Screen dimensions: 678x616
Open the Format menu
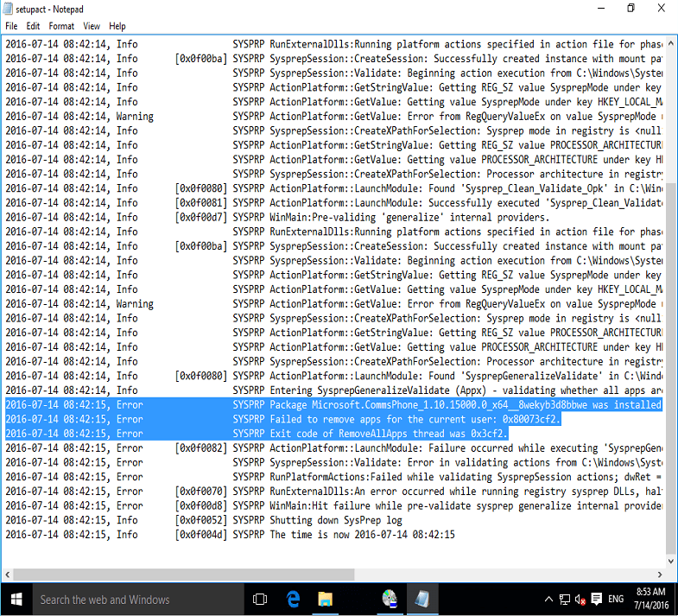(61, 27)
